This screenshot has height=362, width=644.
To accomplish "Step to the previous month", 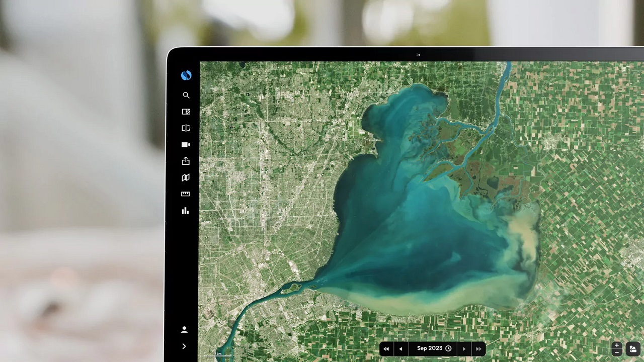I will [400, 348].
